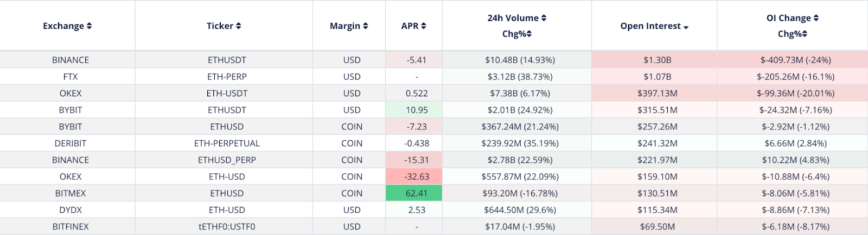Screen dimensions: 868x235
Task: Sort by 24h Volume arrows
Action: [x=544, y=18]
